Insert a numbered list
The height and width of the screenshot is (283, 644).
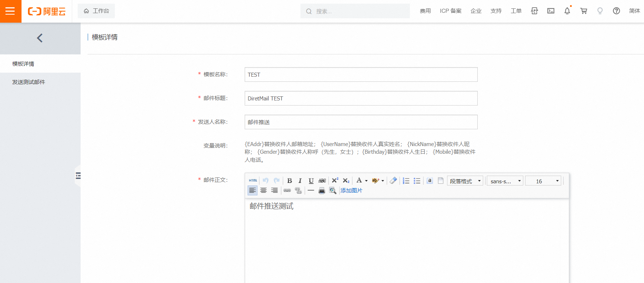(x=406, y=180)
